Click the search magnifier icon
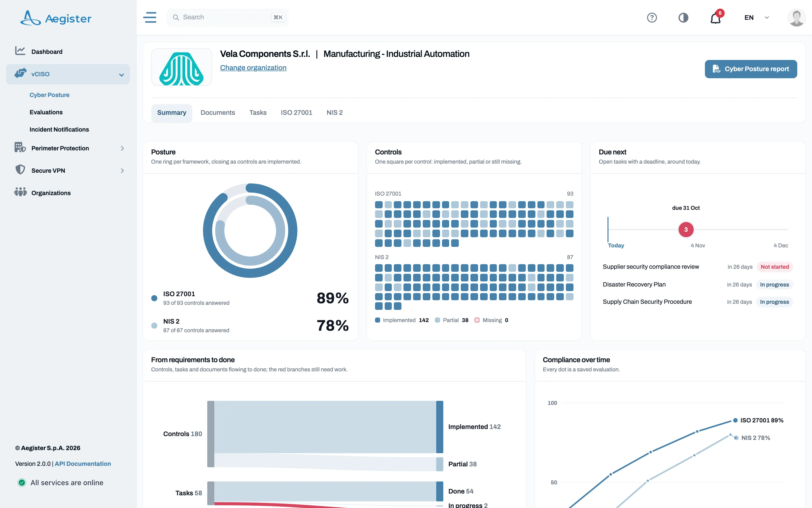 coord(176,18)
